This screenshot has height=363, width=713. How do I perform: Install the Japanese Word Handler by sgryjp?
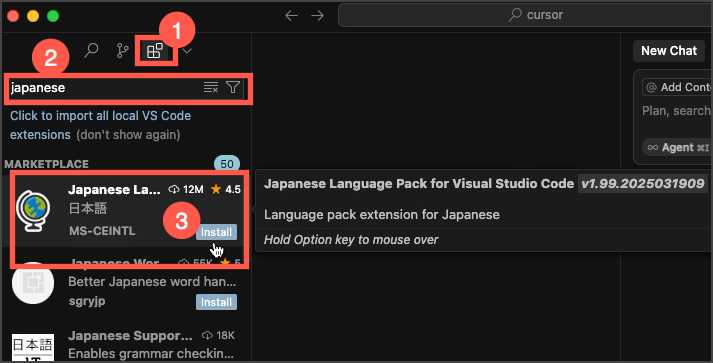point(216,302)
